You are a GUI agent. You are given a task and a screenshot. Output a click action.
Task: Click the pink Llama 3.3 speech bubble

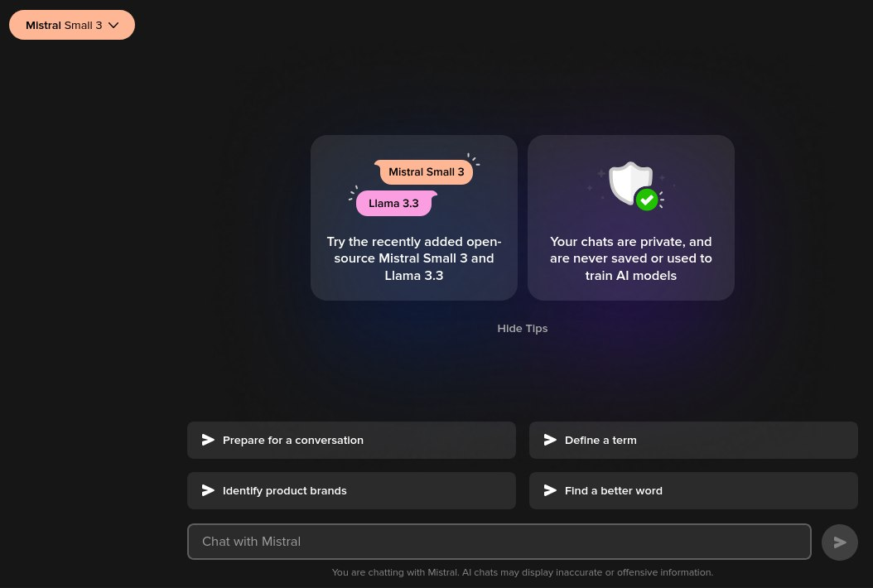393,203
